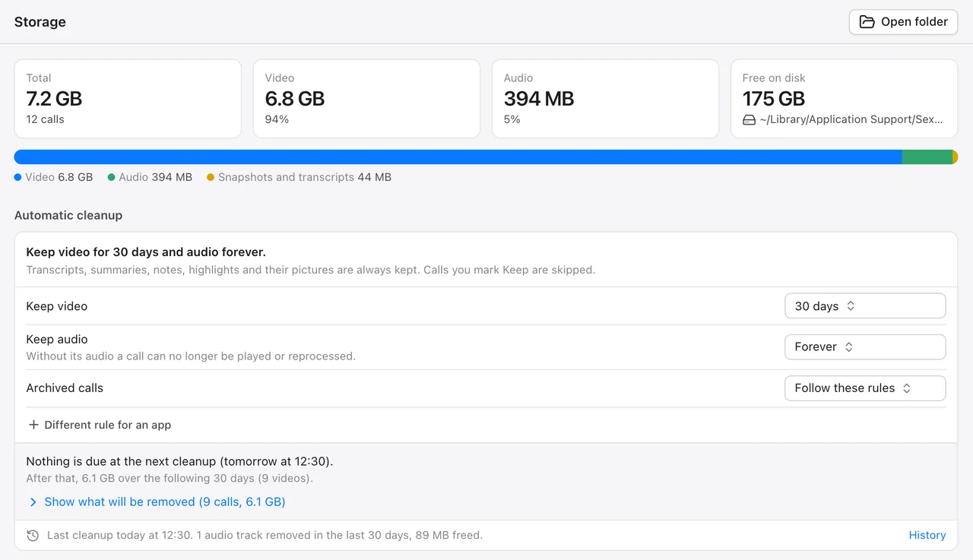Open the Keep video 30 days dropdown

coord(865,306)
